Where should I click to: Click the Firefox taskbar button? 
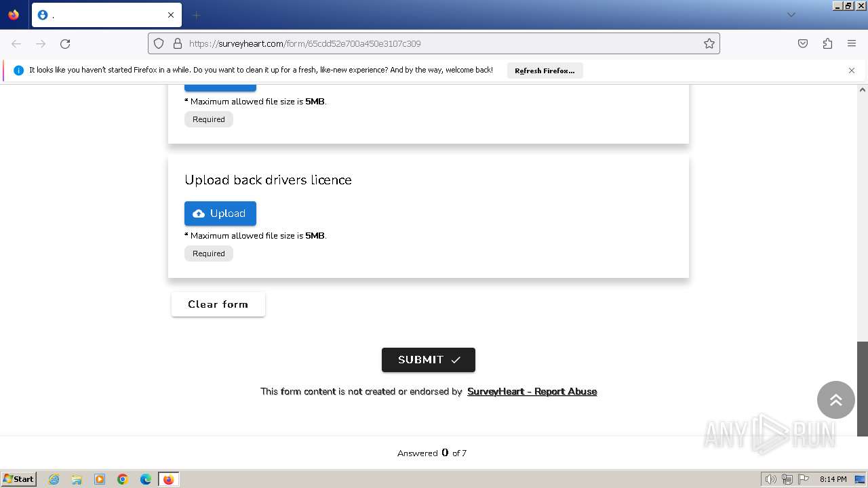pos(168,479)
